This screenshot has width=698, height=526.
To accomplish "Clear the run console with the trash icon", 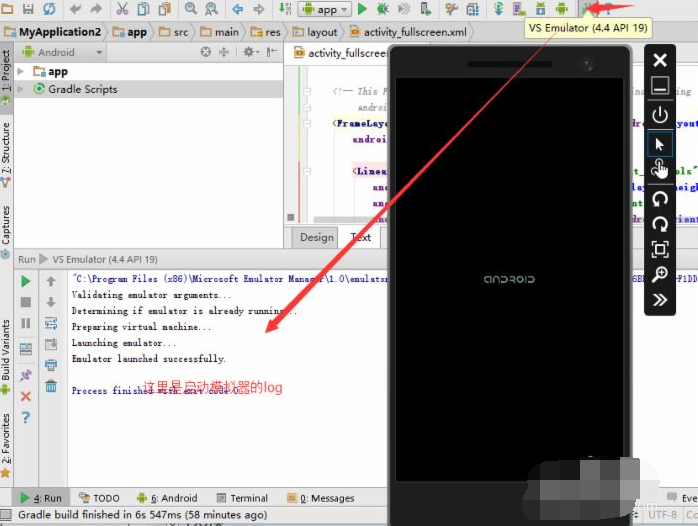I will (51, 386).
